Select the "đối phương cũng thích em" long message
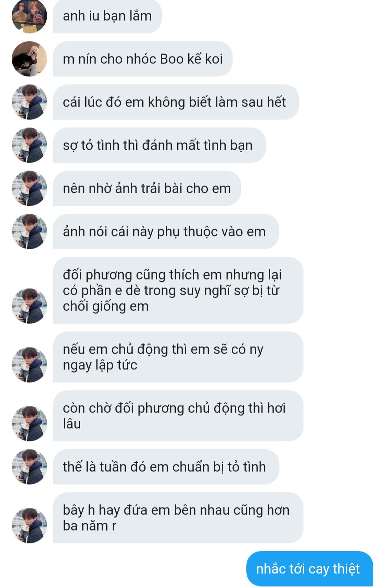Image resolution: width=385 pixels, height=588 pixels. click(x=178, y=290)
